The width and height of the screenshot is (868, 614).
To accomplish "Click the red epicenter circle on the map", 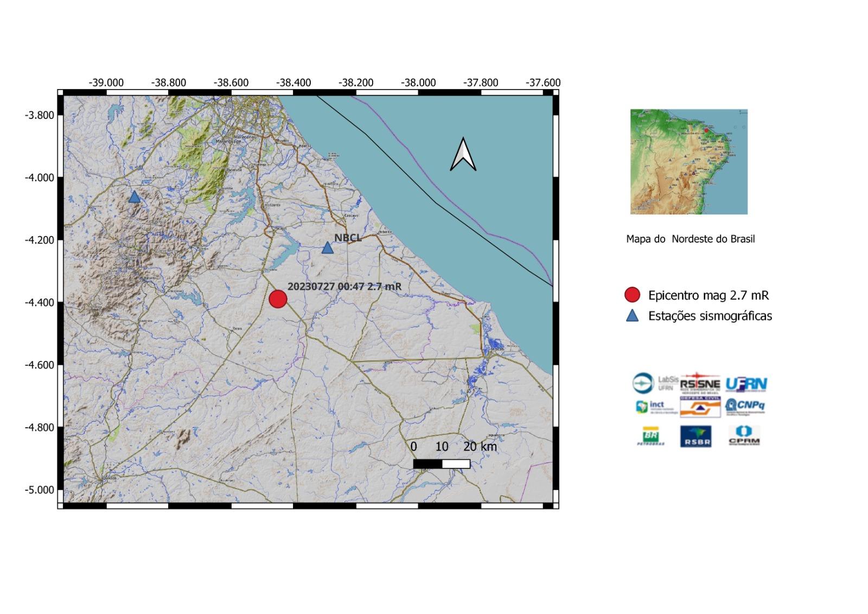I will point(278,298).
